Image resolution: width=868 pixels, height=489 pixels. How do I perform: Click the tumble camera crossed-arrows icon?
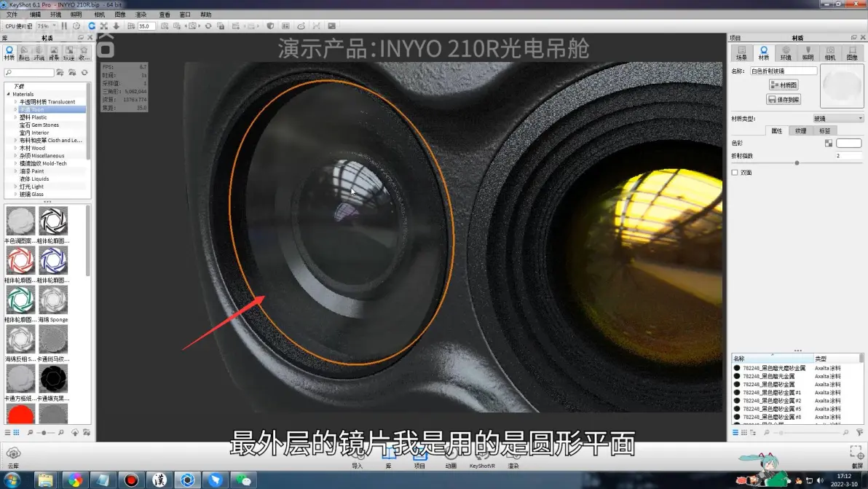tap(103, 26)
